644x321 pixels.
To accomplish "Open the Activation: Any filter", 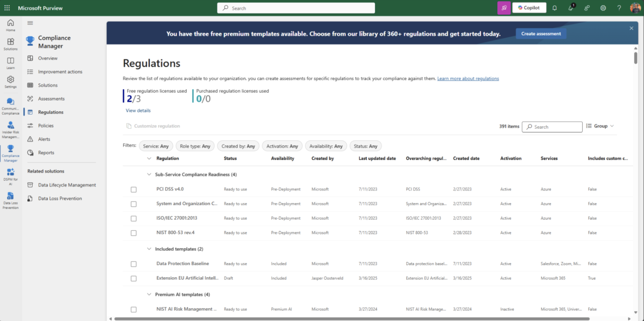I will (x=282, y=146).
